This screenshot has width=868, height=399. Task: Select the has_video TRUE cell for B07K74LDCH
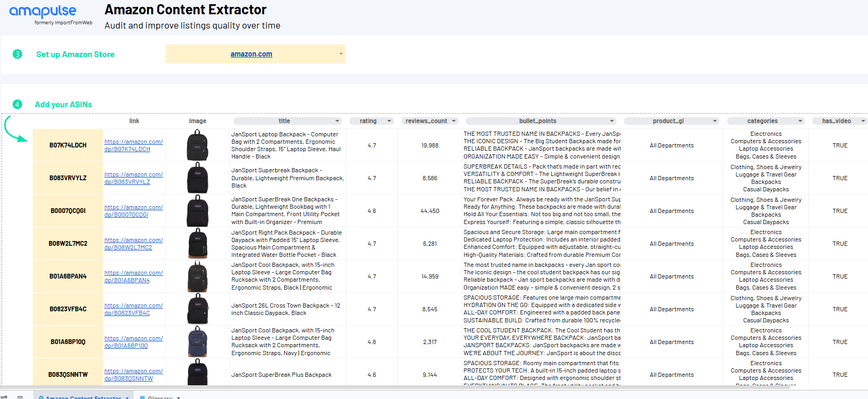coord(840,145)
